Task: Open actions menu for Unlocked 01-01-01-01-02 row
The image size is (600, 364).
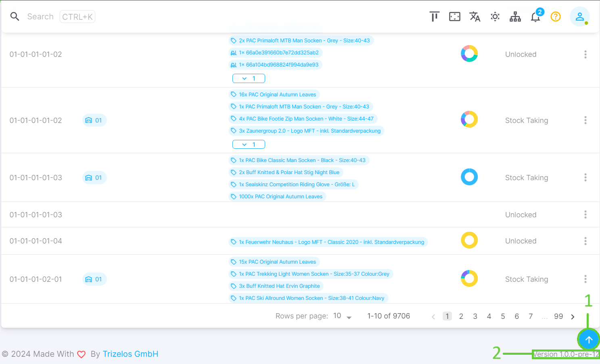Action: click(x=585, y=54)
